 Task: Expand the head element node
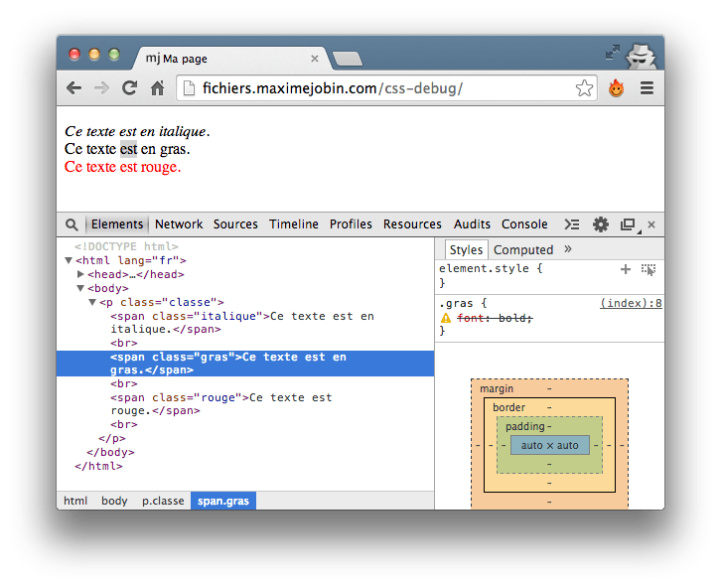[x=81, y=274]
